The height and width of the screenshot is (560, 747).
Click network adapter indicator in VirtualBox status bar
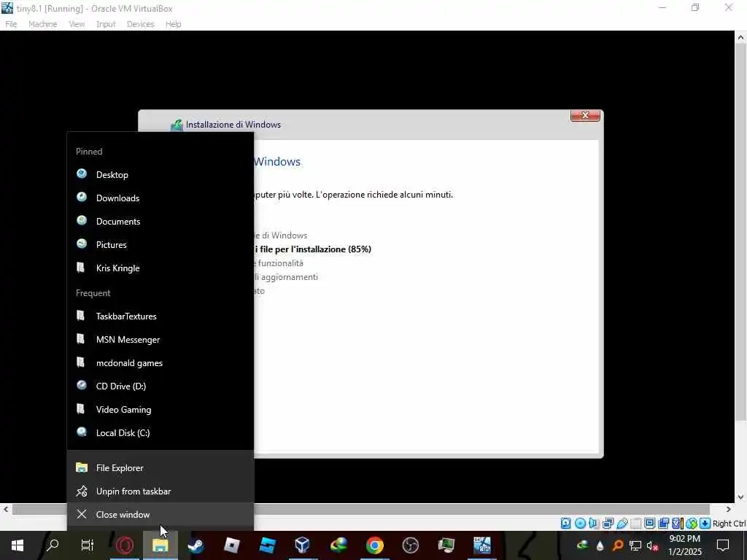click(x=608, y=524)
